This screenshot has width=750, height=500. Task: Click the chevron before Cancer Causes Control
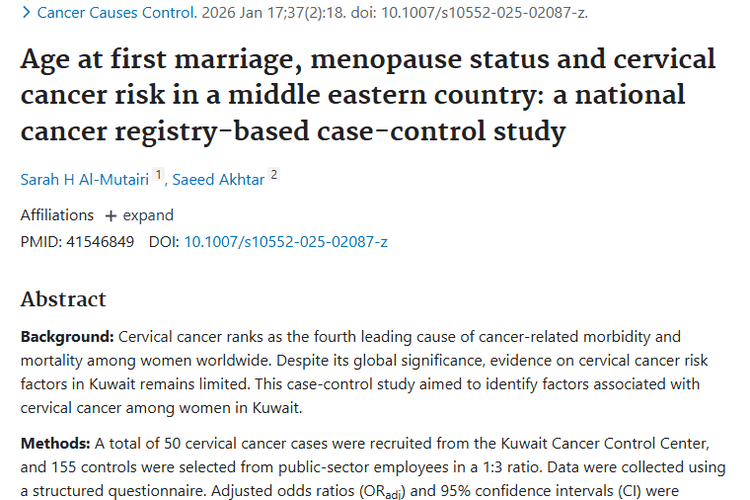pos(26,14)
